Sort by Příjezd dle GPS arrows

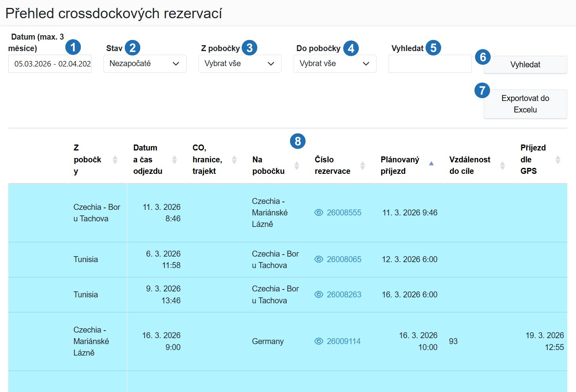point(558,160)
